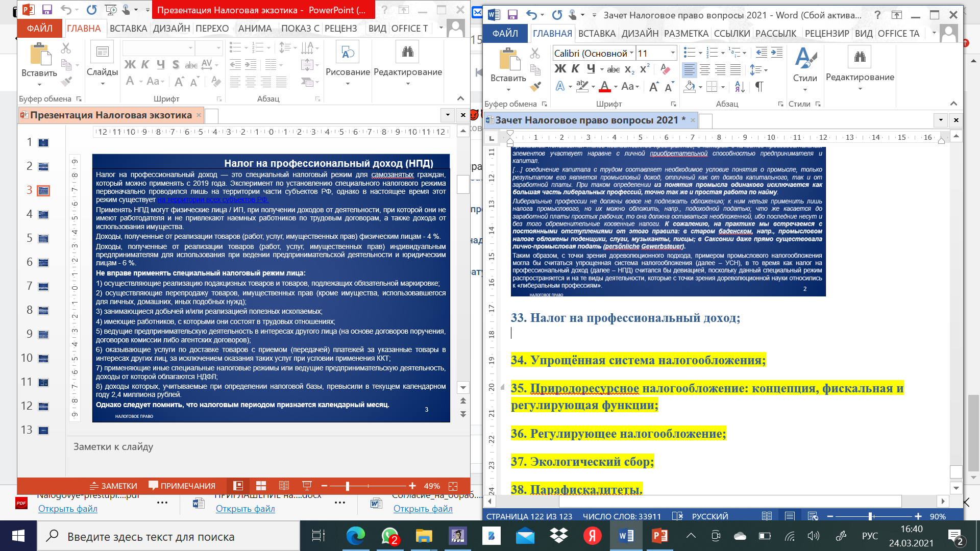This screenshot has width=980, height=551.
Task: Cut selection in Word clipboard group
Action: 535,53
